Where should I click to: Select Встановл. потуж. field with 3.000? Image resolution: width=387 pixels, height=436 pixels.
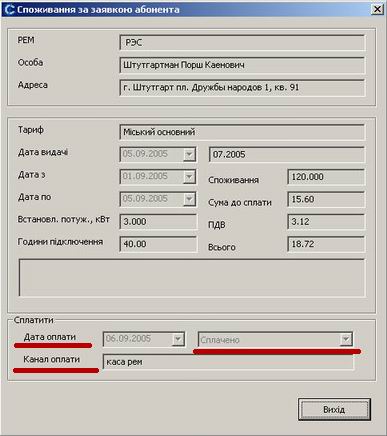(158, 222)
